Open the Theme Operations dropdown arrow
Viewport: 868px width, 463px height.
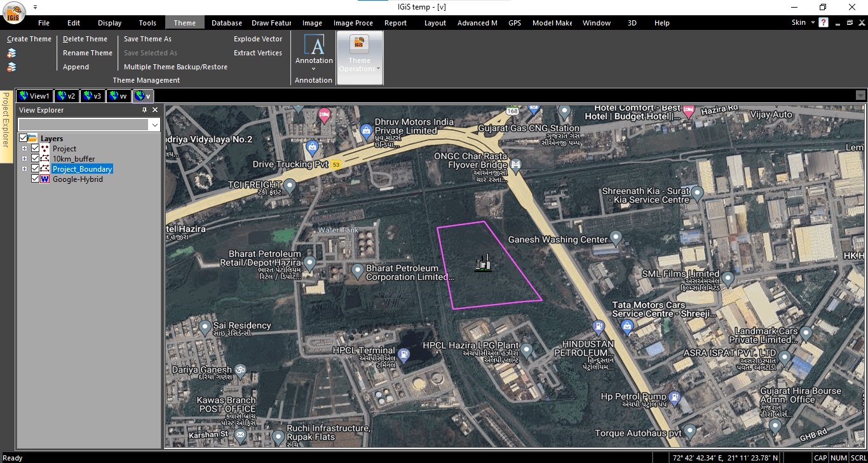(x=378, y=69)
